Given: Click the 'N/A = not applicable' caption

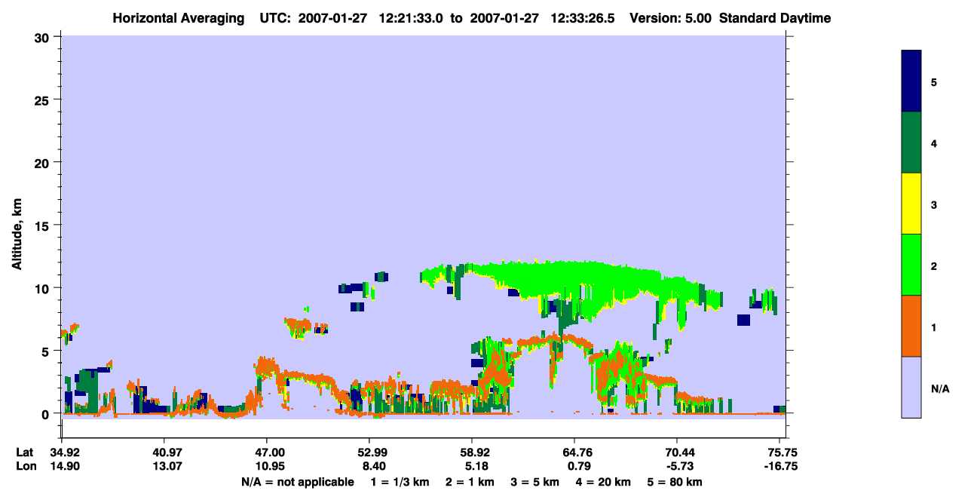Looking at the screenshot, I should 297,482.
